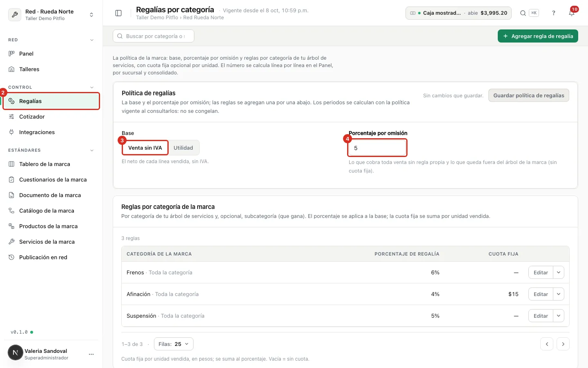Open the Frenos row action dropdown
This screenshot has width=588, height=368.
pos(559,272)
